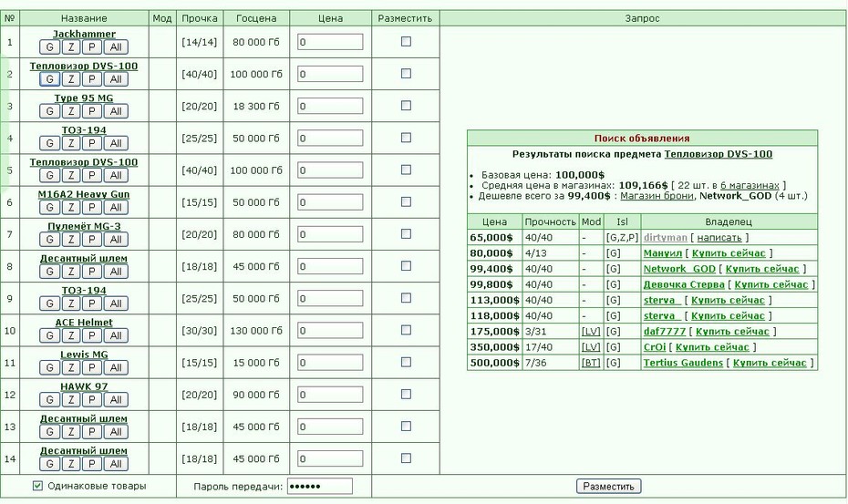
Task: Click the [30/30] durability cell
Action: point(200,331)
